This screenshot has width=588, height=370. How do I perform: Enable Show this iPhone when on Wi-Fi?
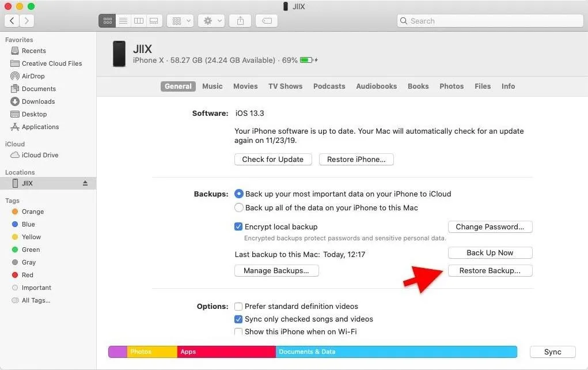(238, 332)
